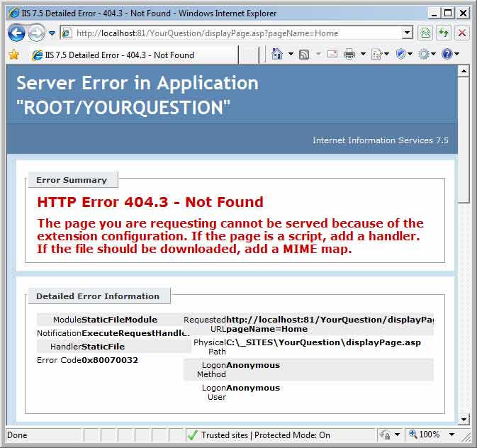Click the Print printer icon
The image size is (477, 448).
[349, 55]
